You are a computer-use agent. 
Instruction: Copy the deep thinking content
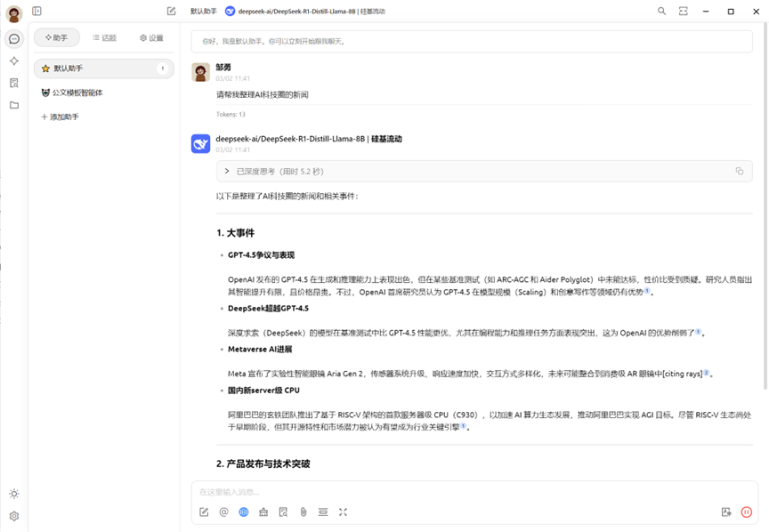pos(740,171)
